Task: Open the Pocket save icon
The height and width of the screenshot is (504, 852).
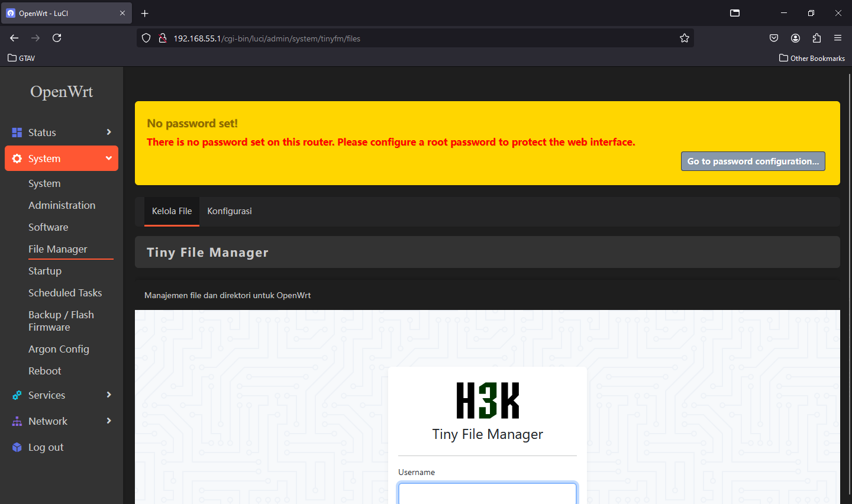Action: click(x=774, y=38)
